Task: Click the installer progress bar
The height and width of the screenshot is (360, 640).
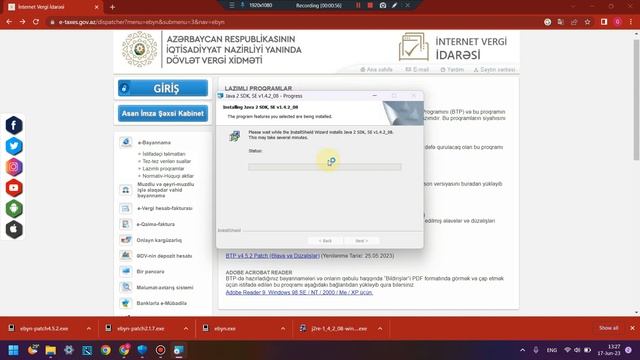Action: 324,167
